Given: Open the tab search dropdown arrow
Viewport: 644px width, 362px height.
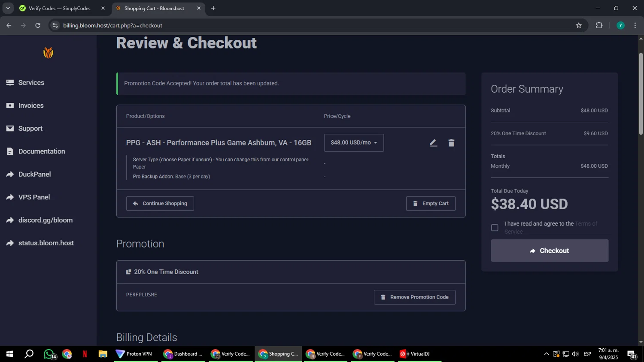Looking at the screenshot, I should (8, 8).
